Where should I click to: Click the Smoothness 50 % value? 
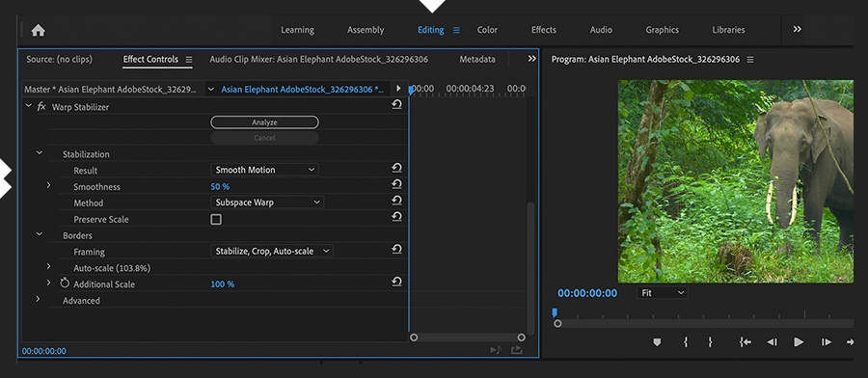(220, 186)
